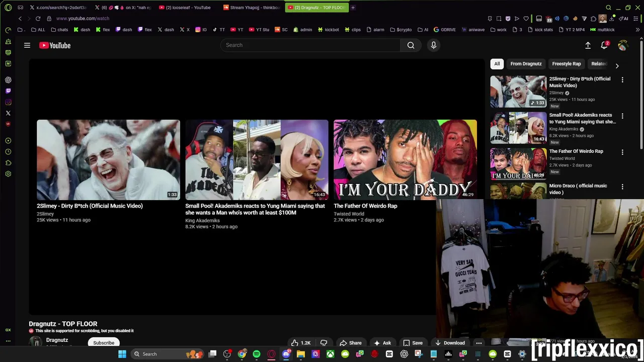Open Spotify from the taskbar

(x=257, y=354)
